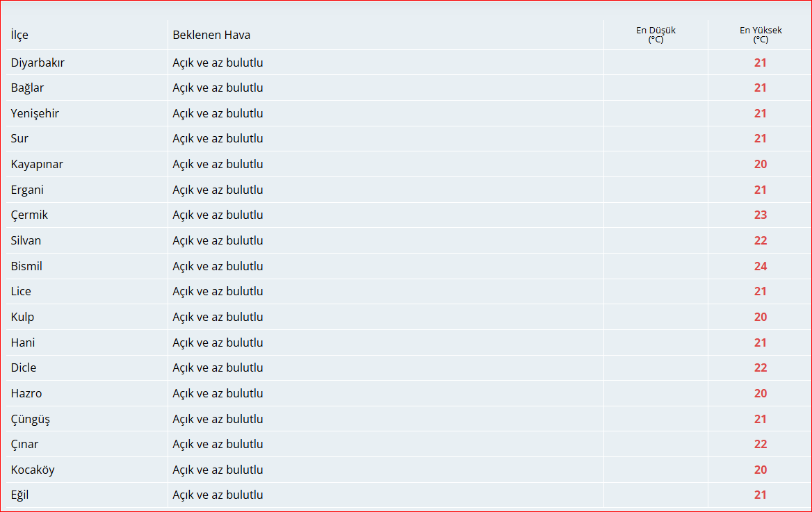Click Yenişehir in the district list
Screen dimensions: 812x512
click(x=35, y=113)
